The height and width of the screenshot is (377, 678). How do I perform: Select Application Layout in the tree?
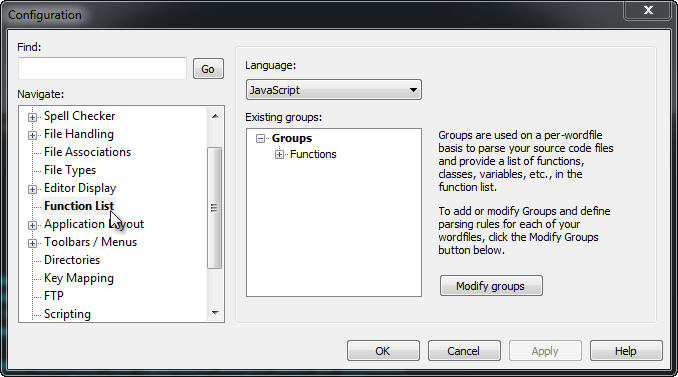click(x=94, y=224)
